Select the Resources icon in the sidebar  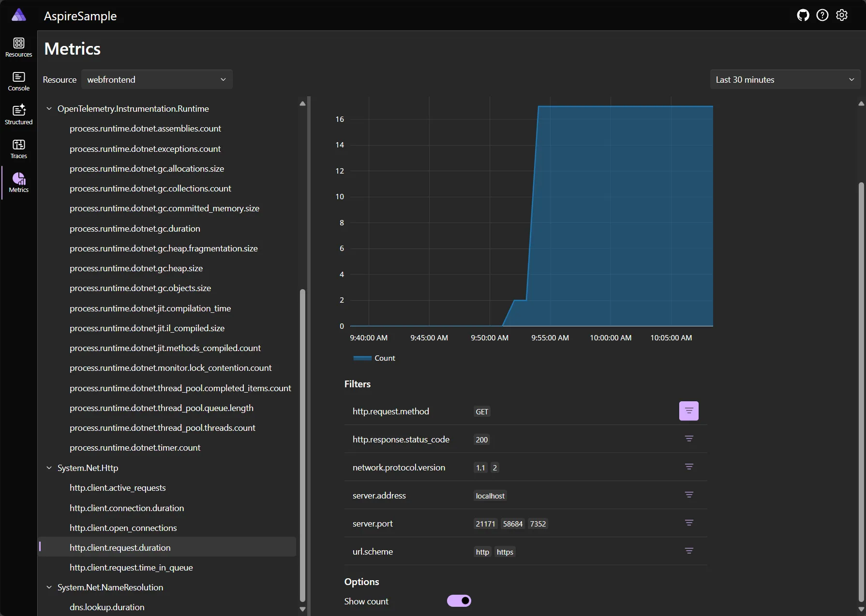[18, 46]
